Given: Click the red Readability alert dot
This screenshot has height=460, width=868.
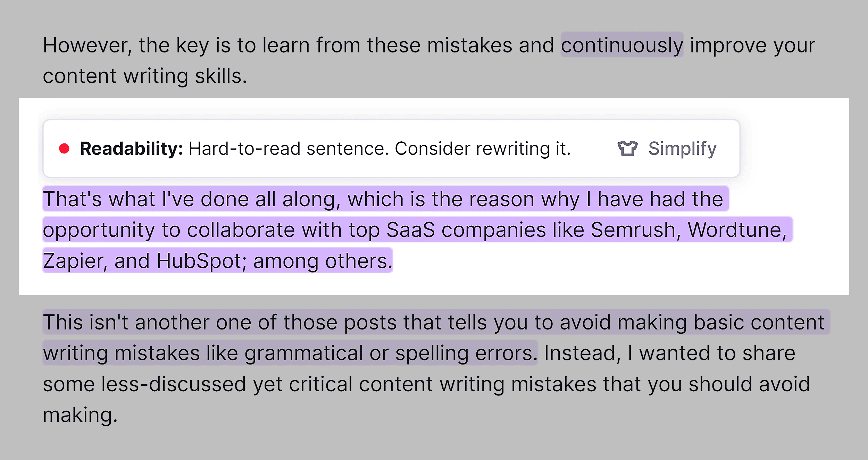Looking at the screenshot, I should (64, 149).
